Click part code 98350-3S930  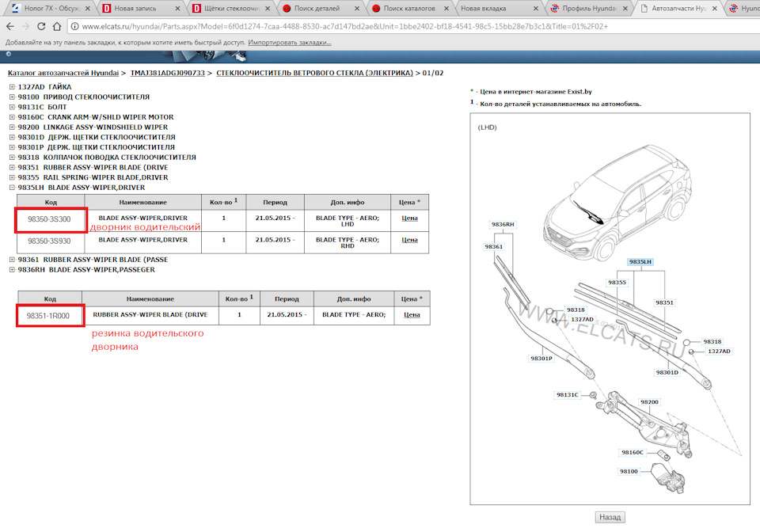coord(49,241)
